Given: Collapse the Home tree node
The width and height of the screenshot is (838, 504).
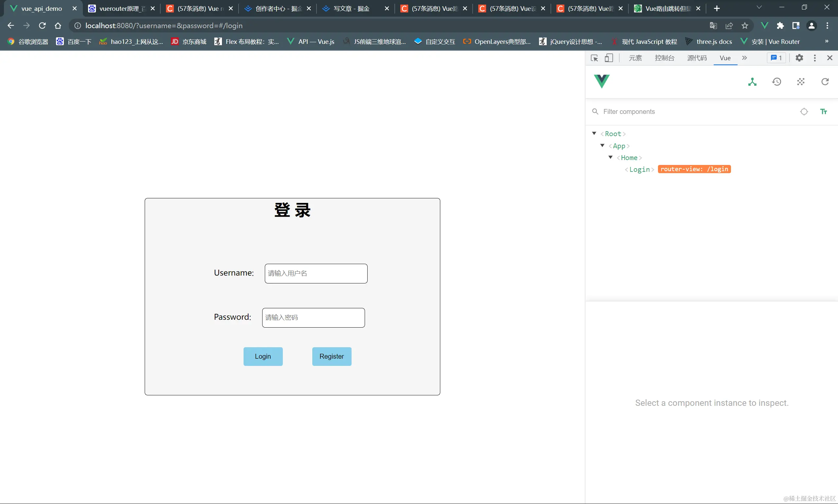Looking at the screenshot, I should click(x=610, y=157).
